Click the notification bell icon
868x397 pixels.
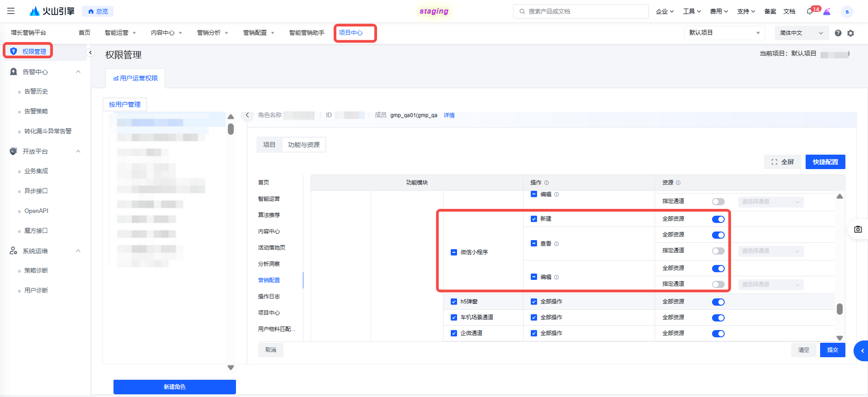[x=810, y=12]
